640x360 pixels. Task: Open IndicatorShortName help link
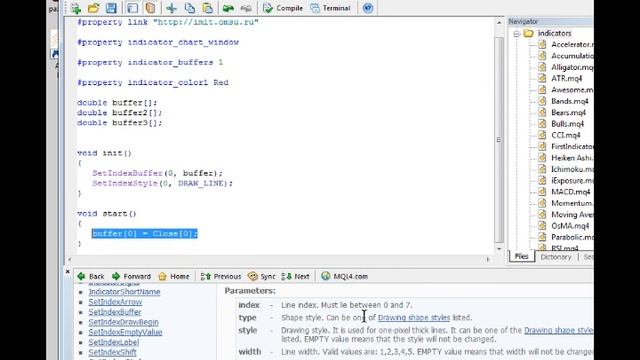[124, 292]
